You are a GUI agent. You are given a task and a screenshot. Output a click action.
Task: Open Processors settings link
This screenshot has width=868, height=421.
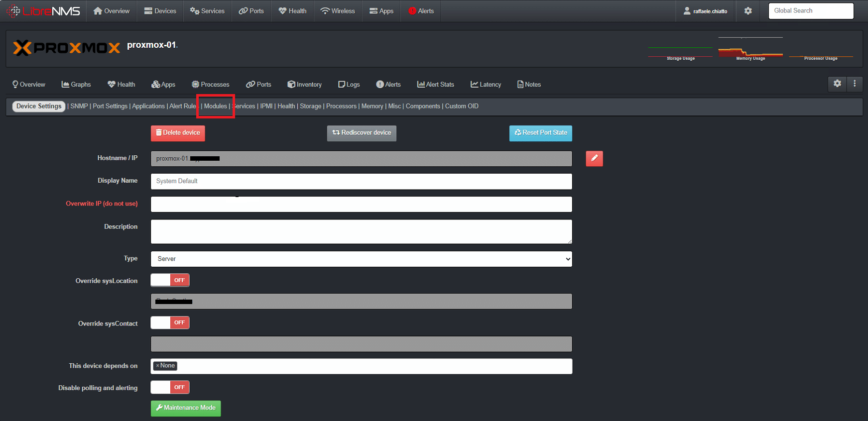[x=341, y=106]
